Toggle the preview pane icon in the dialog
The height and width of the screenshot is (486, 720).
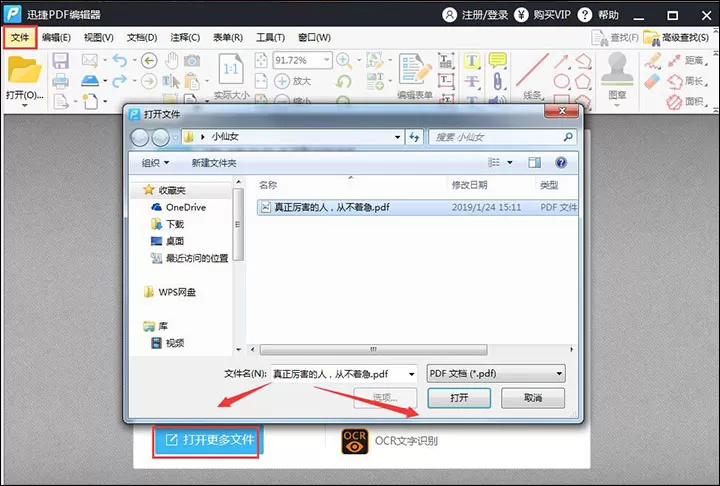click(534, 163)
